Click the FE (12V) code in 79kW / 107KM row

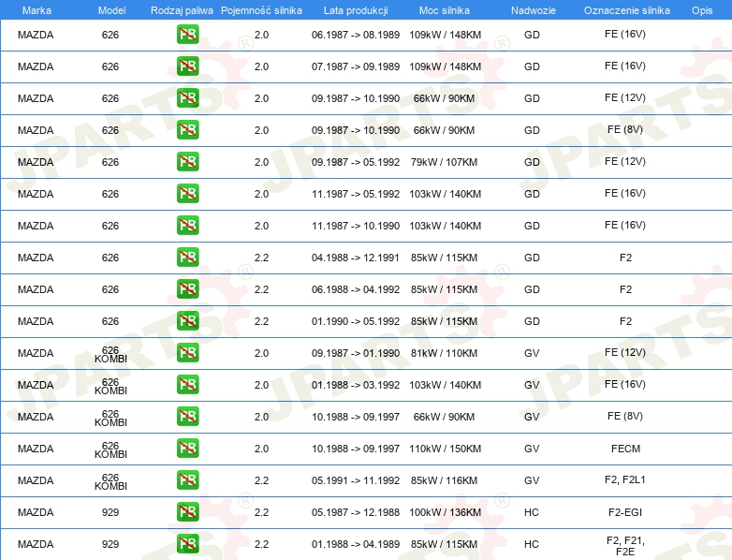[x=625, y=161]
